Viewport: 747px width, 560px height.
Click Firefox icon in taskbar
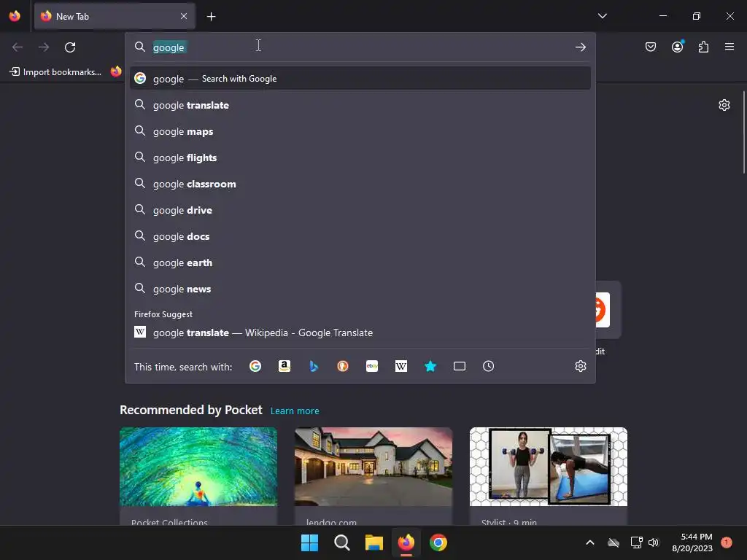(x=406, y=542)
